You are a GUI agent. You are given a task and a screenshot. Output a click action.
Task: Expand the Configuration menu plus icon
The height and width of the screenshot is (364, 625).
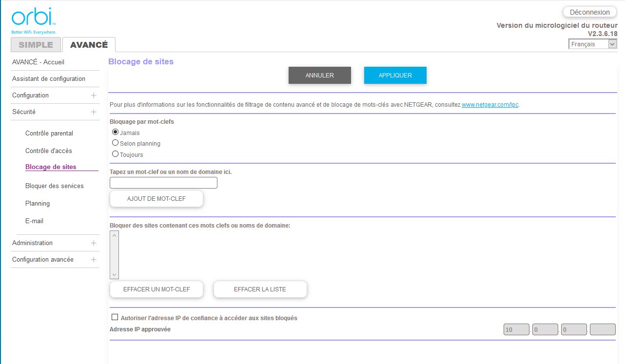point(94,96)
